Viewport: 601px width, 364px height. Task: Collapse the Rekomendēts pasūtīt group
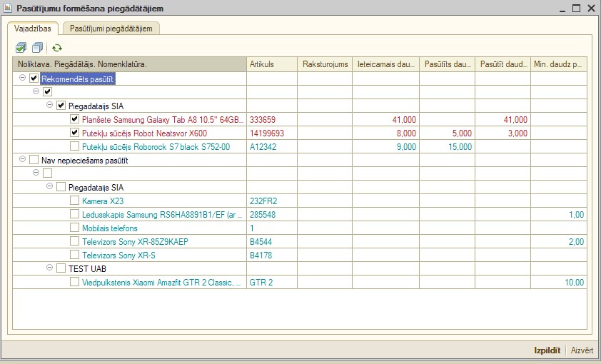[x=24, y=79]
